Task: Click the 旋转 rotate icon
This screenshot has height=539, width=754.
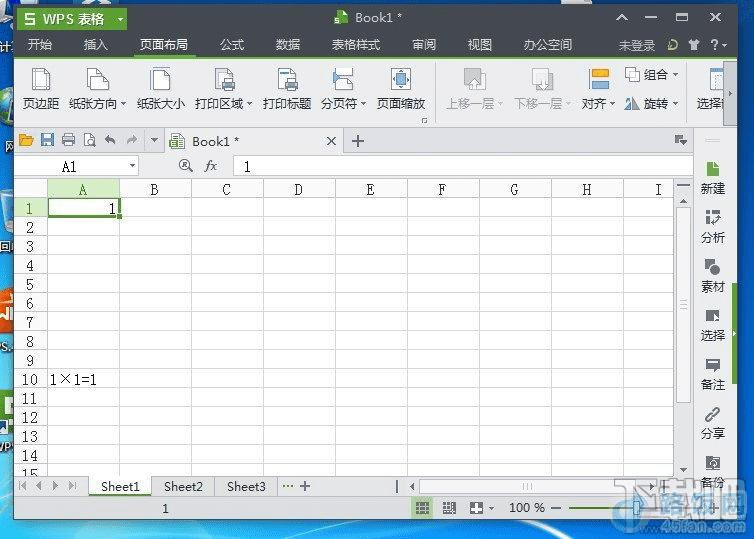Action: coord(632,103)
